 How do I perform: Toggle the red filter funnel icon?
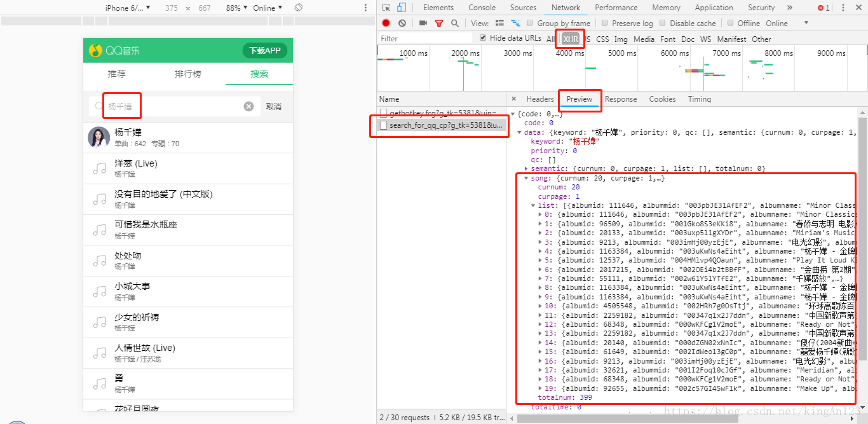(438, 23)
